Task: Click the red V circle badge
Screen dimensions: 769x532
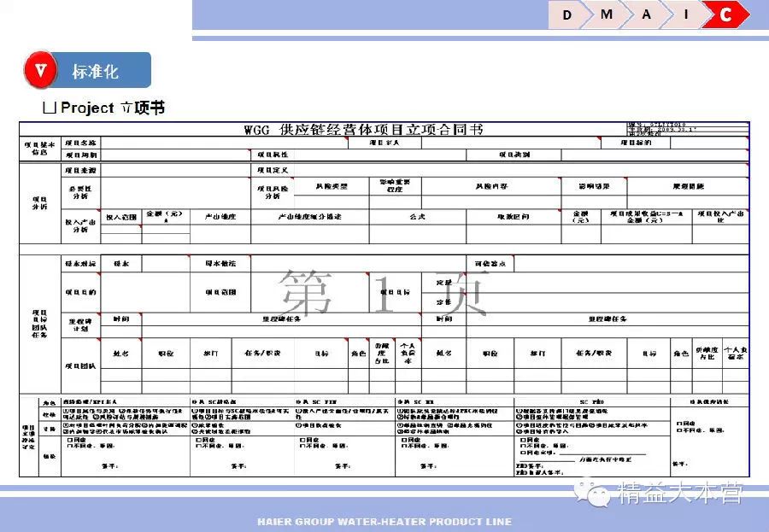Action: 40,70
